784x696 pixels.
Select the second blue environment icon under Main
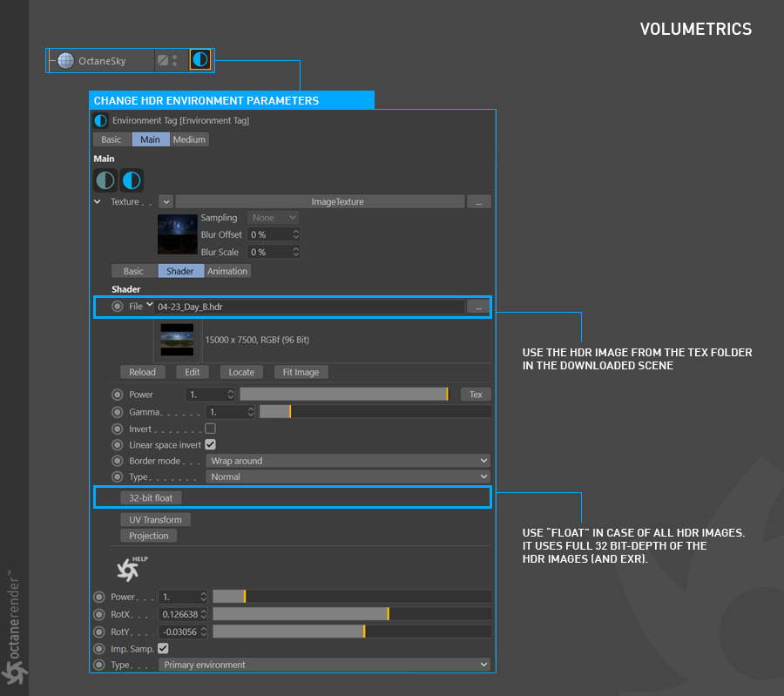(x=132, y=180)
